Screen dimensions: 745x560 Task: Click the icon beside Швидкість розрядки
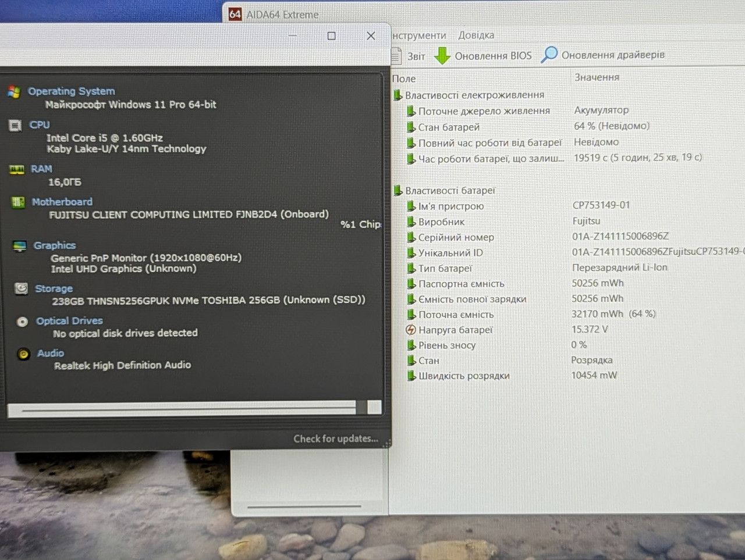tap(411, 376)
